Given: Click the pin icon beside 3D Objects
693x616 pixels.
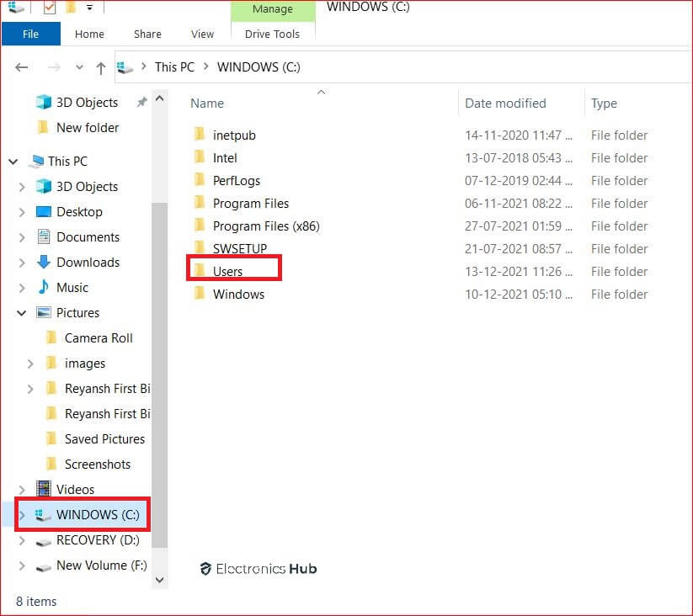Looking at the screenshot, I should [141, 103].
